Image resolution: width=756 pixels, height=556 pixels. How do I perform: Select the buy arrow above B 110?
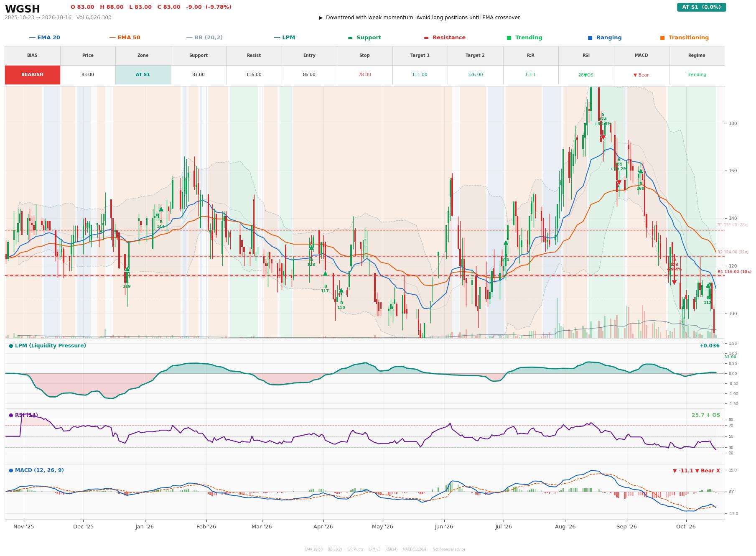click(341, 290)
